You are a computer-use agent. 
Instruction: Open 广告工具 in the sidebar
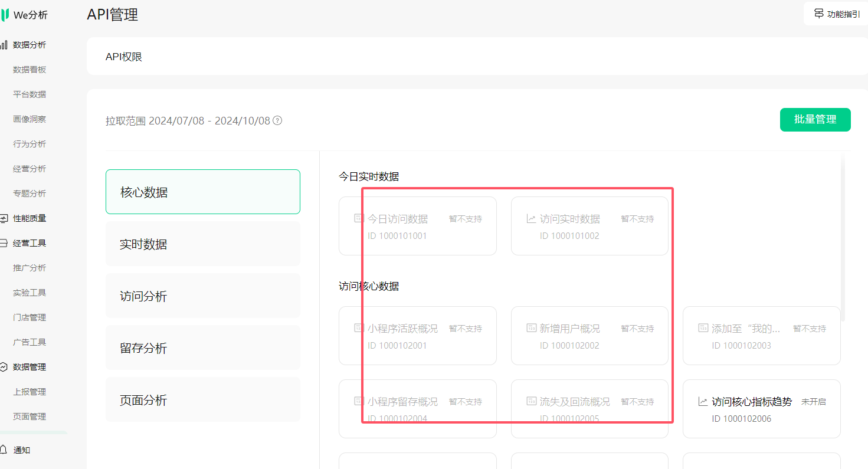point(30,342)
